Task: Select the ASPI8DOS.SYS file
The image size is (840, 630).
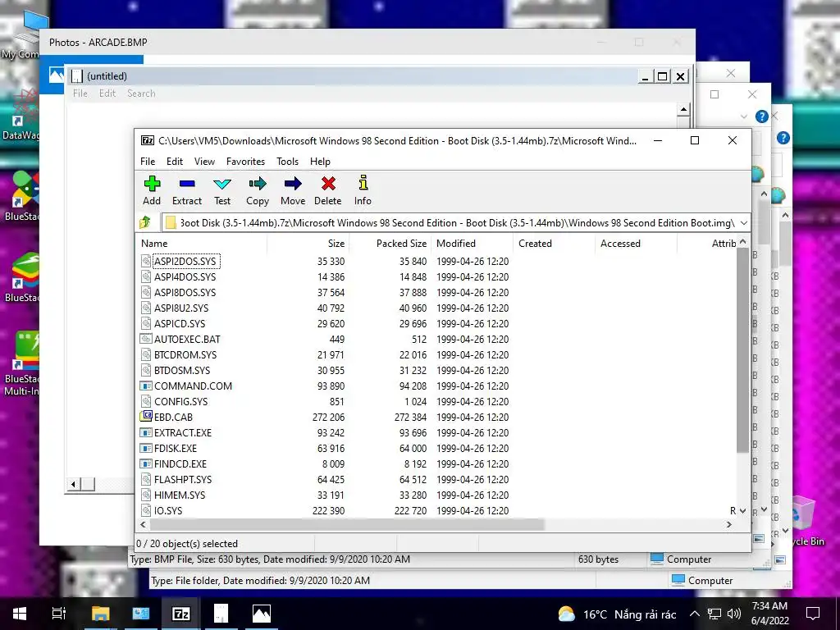Action: (x=185, y=292)
